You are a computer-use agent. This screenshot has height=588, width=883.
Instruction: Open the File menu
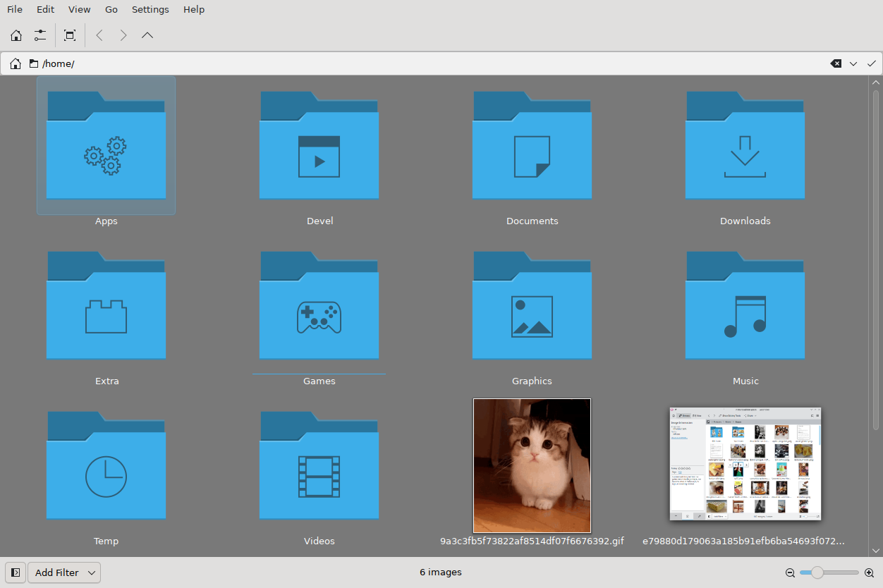15,9
